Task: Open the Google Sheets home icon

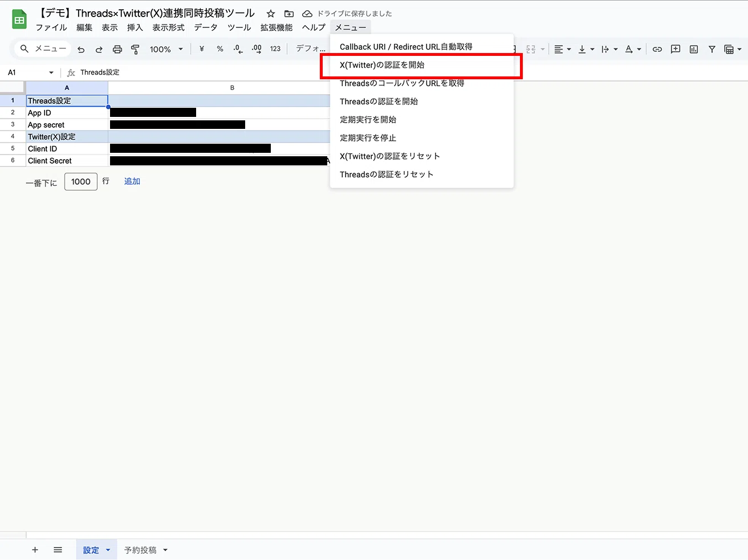Action: 19,19
